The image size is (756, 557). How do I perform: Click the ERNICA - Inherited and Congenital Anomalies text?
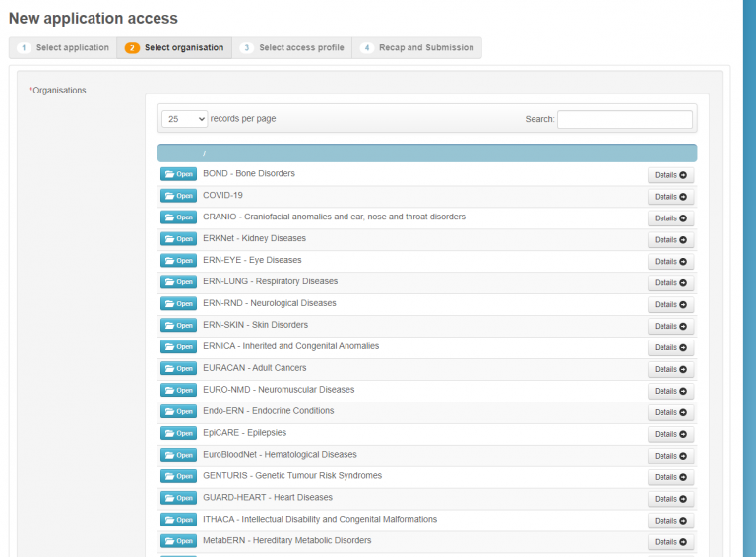point(290,346)
